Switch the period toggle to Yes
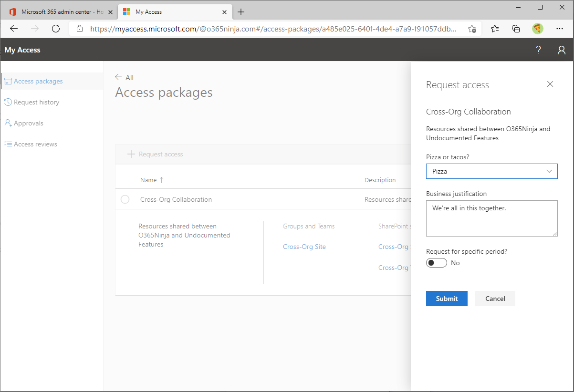Screen dimensions: 574x392 point(436,262)
